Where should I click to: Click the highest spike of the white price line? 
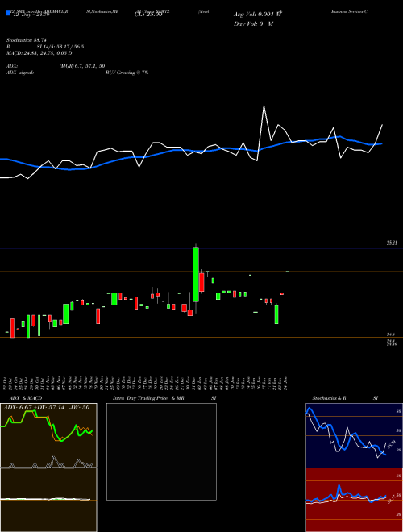(x=264, y=106)
